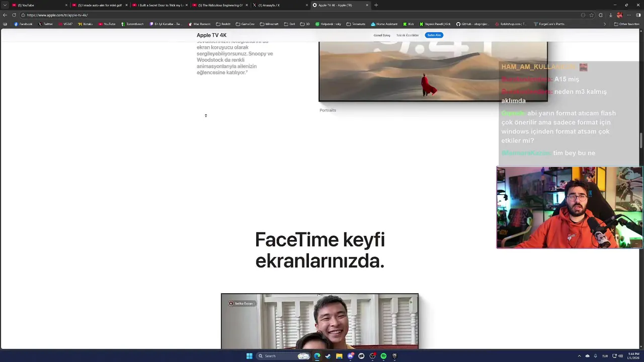
Task: Expand the Reddit bookmarks folder
Action: coord(223,24)
